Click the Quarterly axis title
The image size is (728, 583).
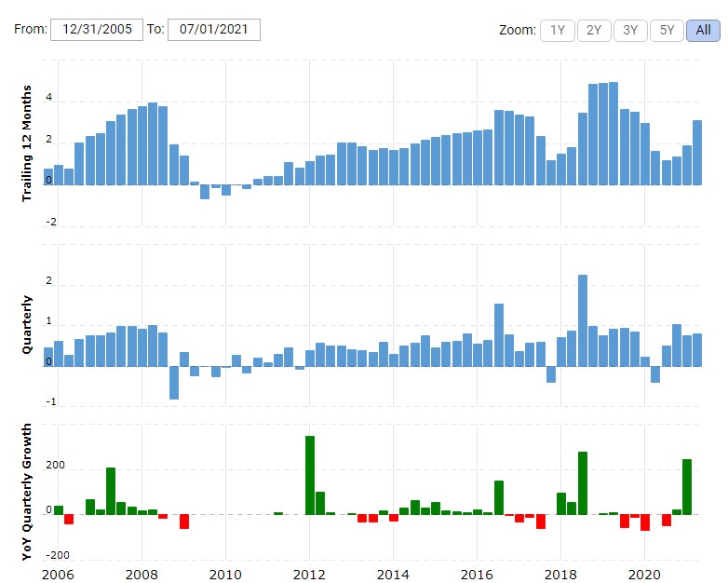27,324
